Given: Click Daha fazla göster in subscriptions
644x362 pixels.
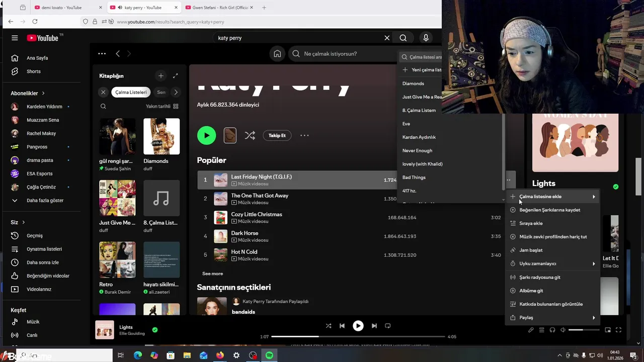Looking at the screenshot, I should 45,200.
